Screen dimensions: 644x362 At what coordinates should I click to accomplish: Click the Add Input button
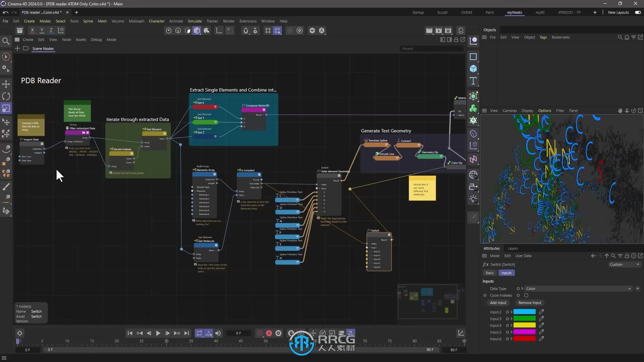tap(498, 302)
